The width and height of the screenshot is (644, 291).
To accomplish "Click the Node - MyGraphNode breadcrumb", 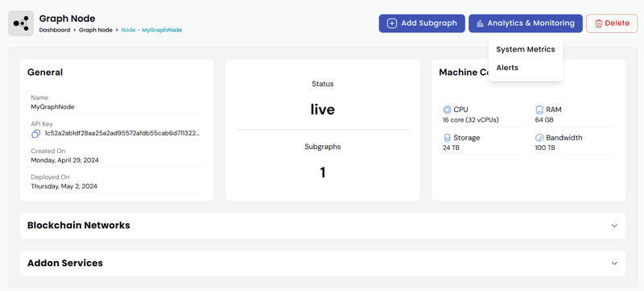I will (151, 30).
